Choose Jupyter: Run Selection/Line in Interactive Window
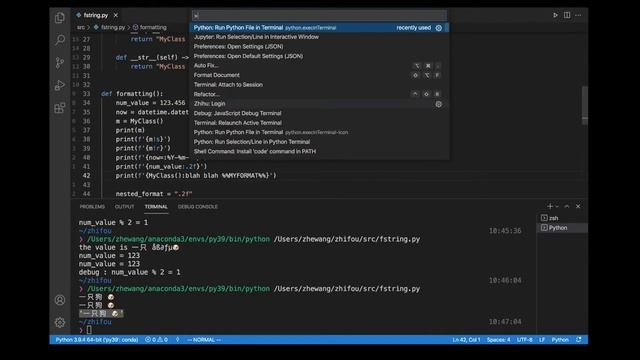Image resolution: width=640 pixels, height=360 pixels. click(319, 37)
